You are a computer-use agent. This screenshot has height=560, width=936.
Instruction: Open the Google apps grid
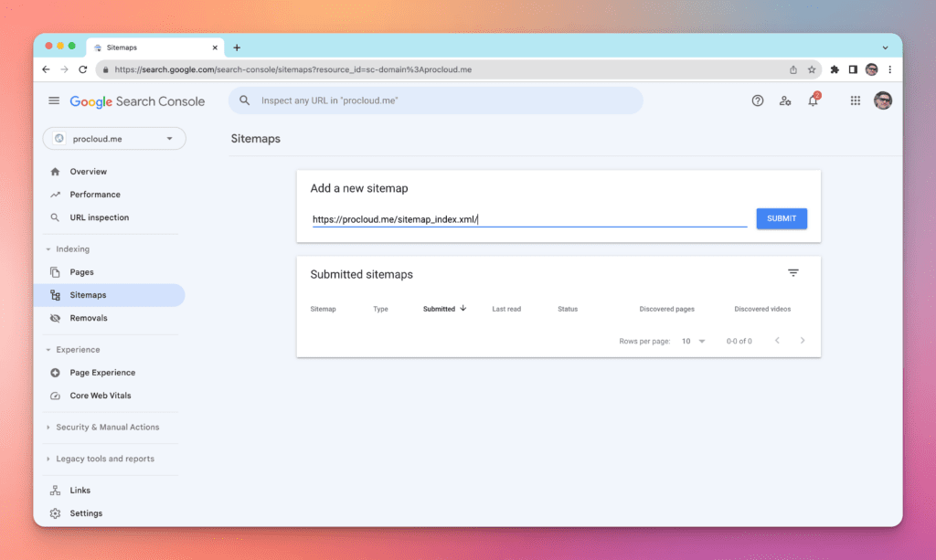click(856, 101)
